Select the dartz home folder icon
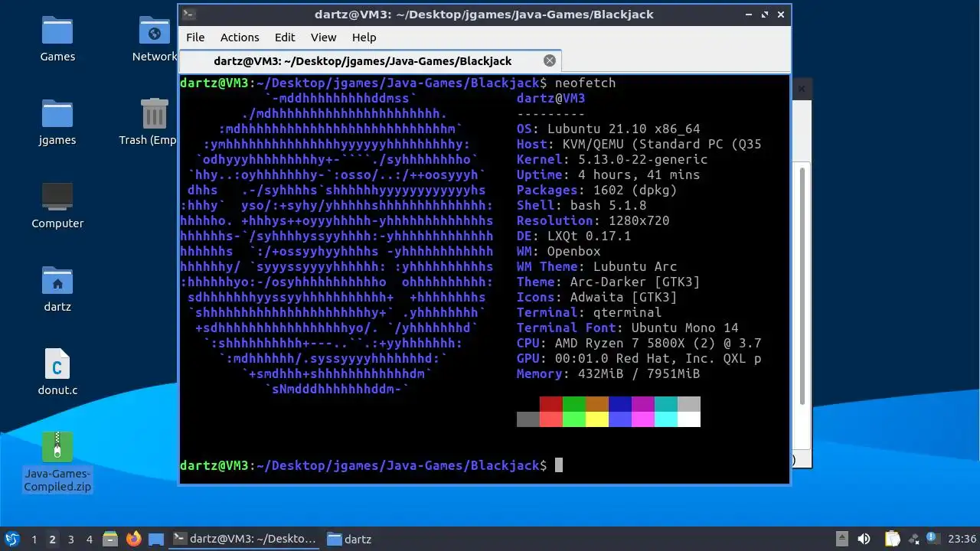Screen dimensions: 980x551 tap(57, 289)
